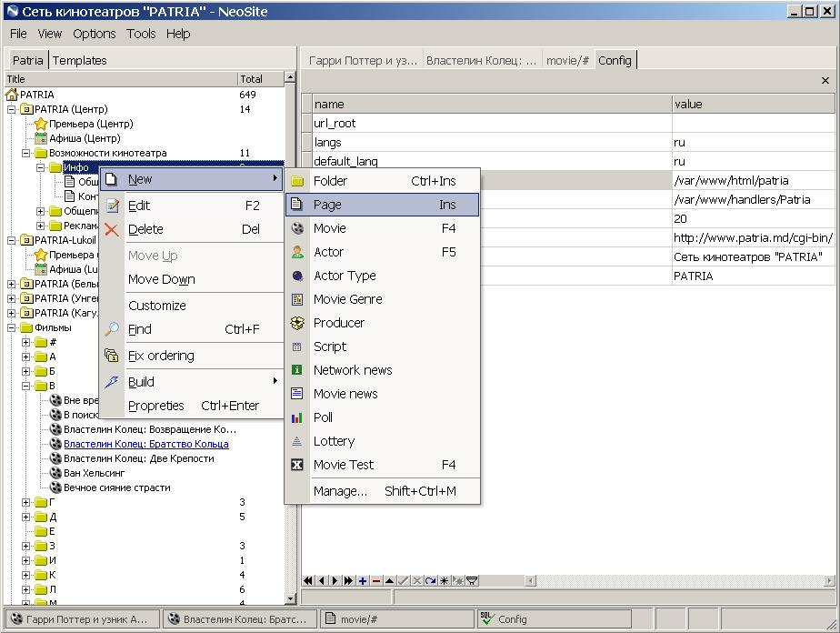The image size is (840, 633).
Task: Click the filter funnel navigator icon
Action: (472, 580)
